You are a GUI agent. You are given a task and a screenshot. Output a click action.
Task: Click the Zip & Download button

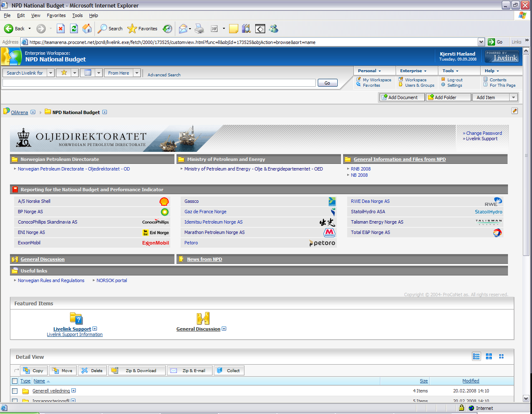pos(137,370)
